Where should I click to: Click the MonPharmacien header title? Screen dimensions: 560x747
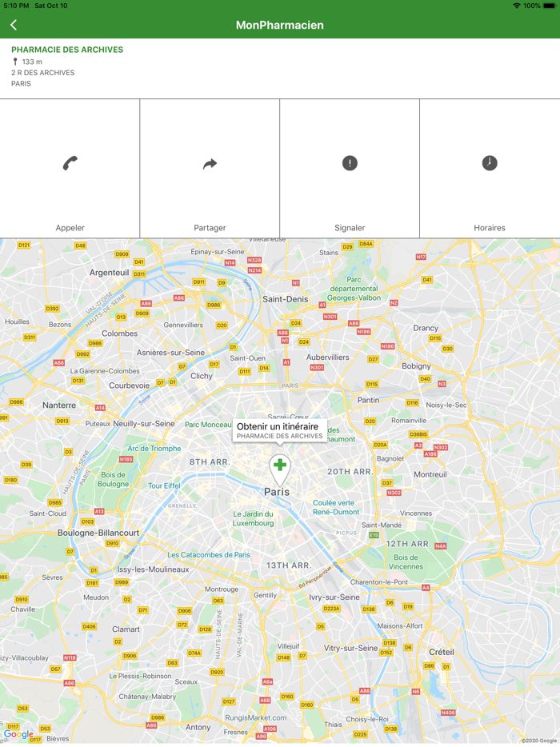280,26
